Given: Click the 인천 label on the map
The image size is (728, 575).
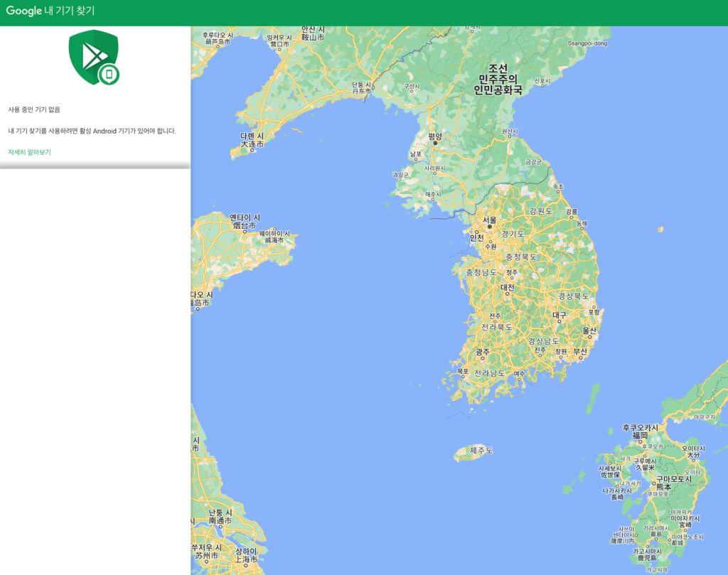Looking at the screenshot, I should [x=476, y=237].
